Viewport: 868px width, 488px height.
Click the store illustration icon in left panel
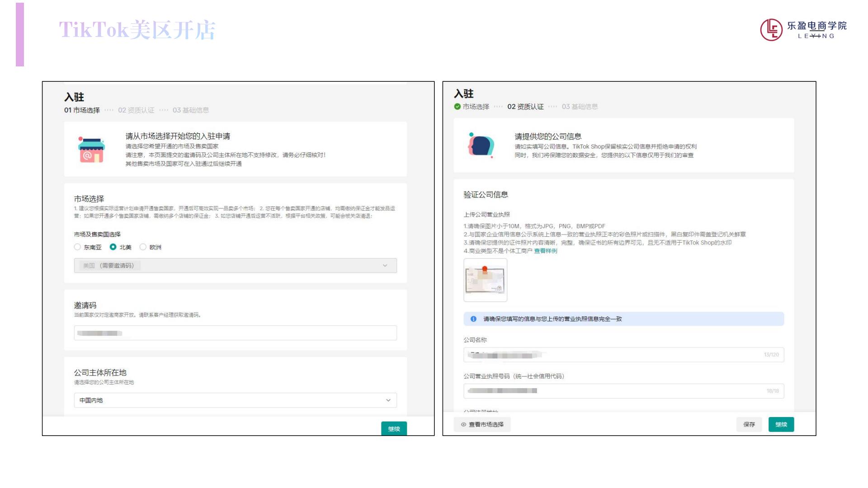(x=91, y=150)
